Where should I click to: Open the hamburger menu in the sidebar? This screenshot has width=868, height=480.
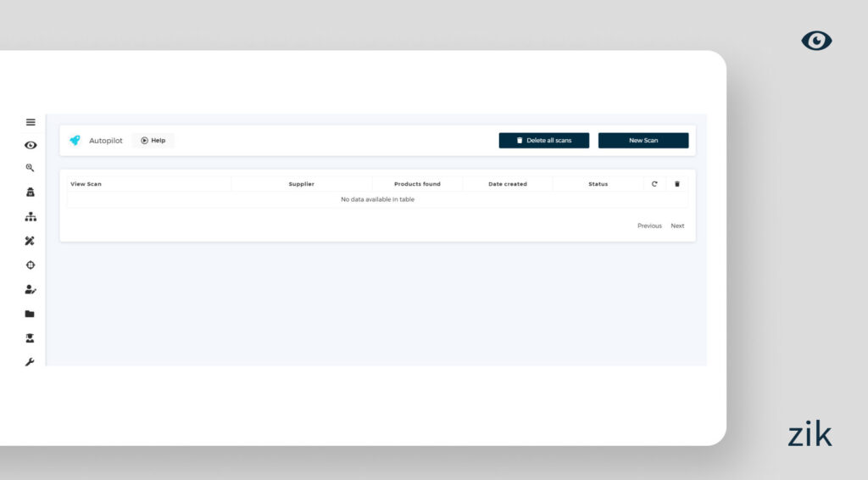(31, 122)
